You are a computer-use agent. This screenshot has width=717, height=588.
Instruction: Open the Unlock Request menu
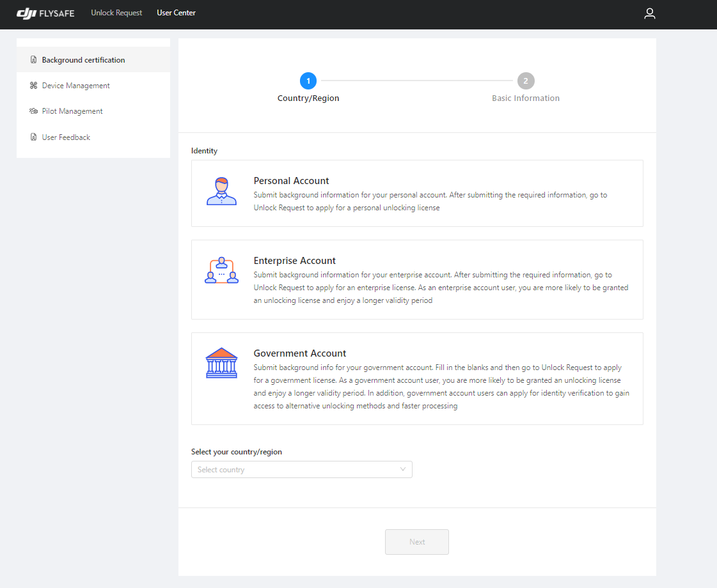116,12
